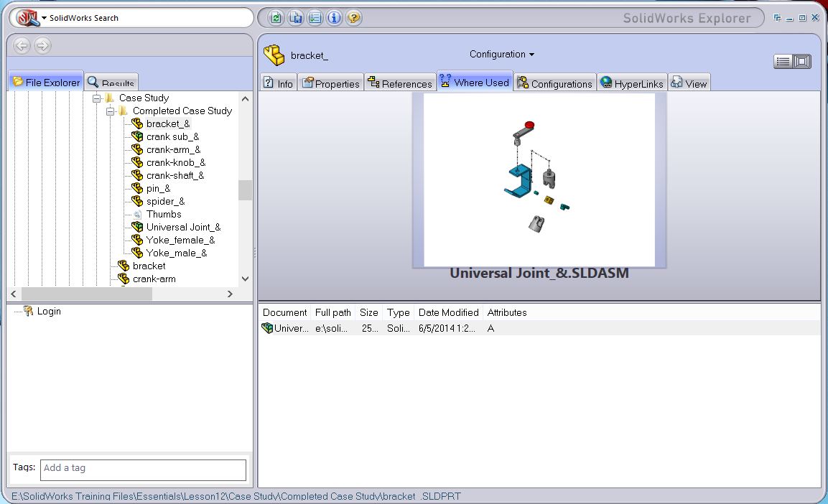Open the View tab
Viewport: 828px width, 504px height.
tap(689, 83)
